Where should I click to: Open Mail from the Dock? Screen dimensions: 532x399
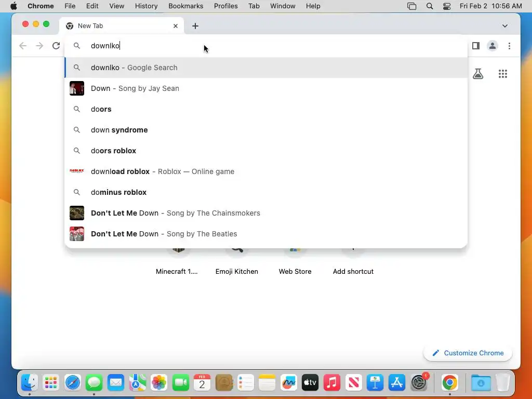click(116, 383)
